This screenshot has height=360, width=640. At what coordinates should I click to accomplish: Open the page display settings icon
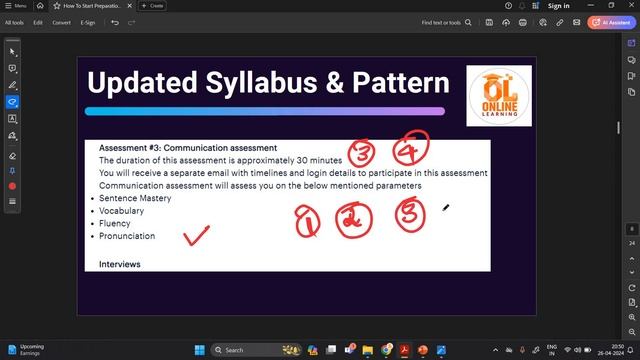(632, 302)
